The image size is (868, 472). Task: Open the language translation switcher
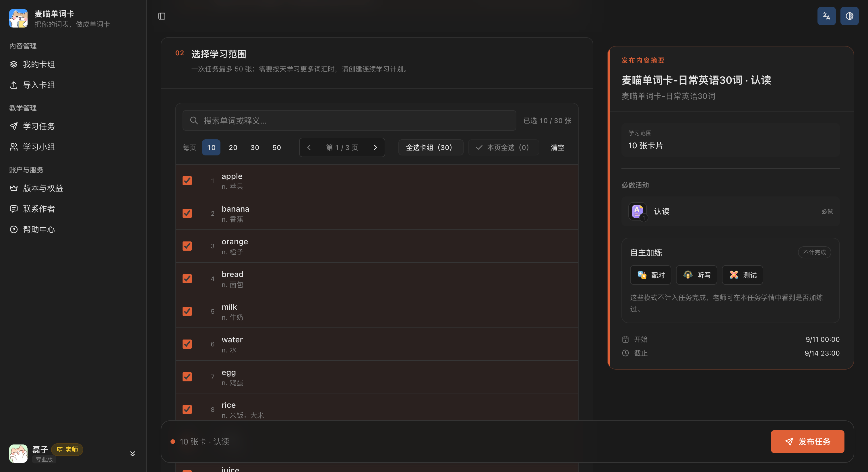[826, 16]
